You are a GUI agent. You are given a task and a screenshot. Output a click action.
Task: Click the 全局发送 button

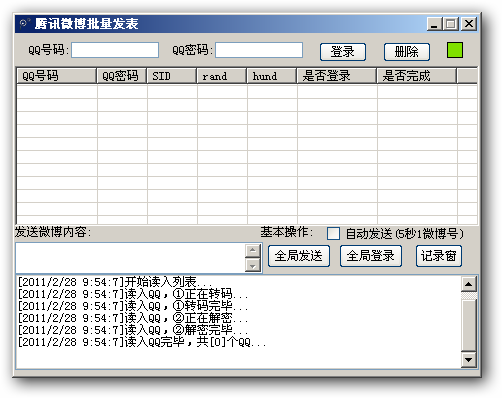299,256
